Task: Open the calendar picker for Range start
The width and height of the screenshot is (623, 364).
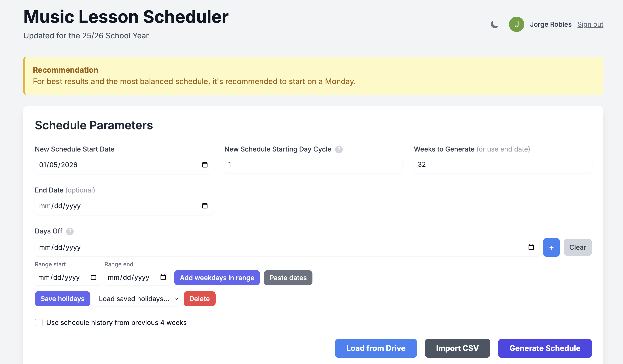Action: (x=93, y=277)
